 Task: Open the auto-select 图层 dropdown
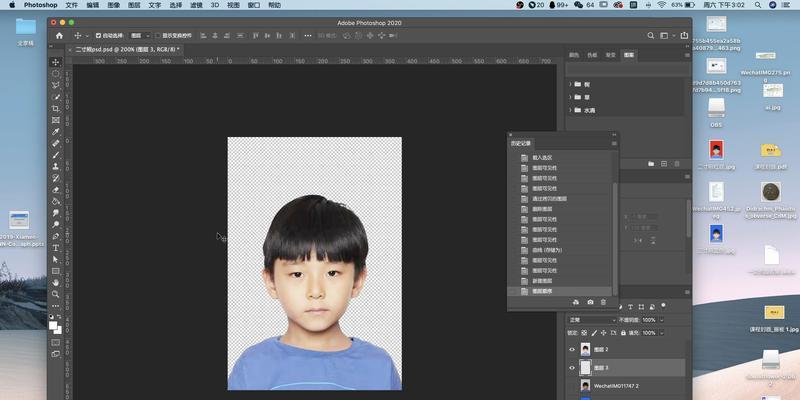point(140,36)
